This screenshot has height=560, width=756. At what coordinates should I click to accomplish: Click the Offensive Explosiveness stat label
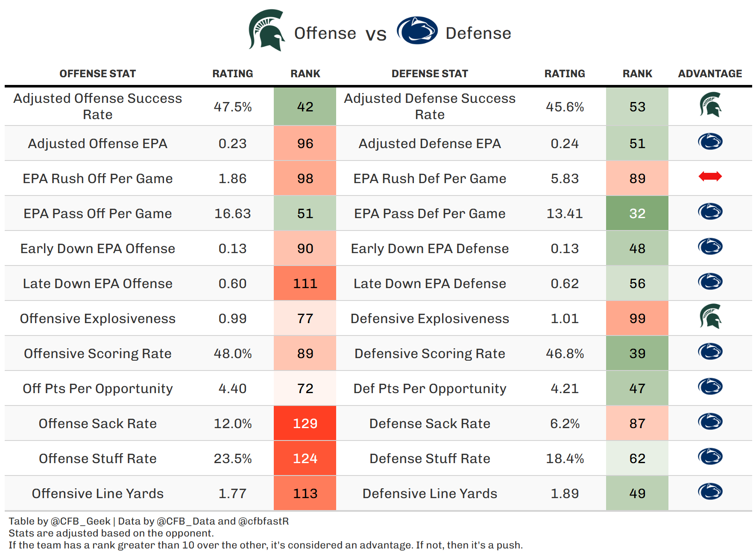coord(97,318)
